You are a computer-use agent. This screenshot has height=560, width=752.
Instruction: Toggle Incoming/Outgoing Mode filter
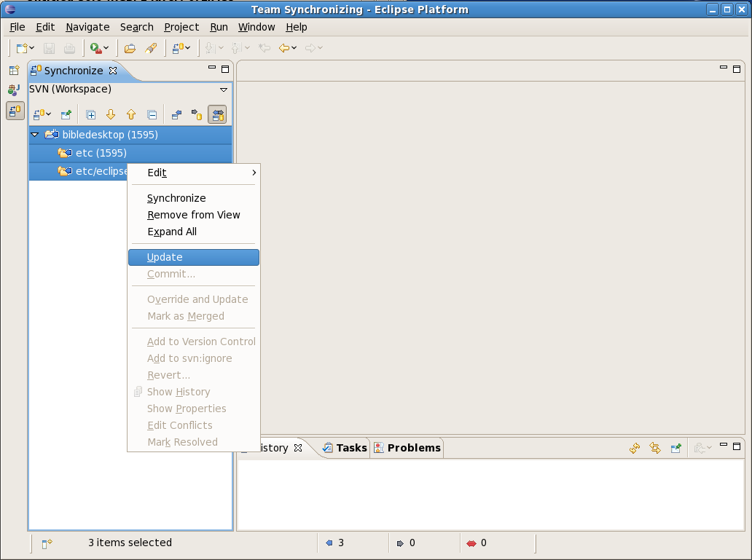pos(217,114)
